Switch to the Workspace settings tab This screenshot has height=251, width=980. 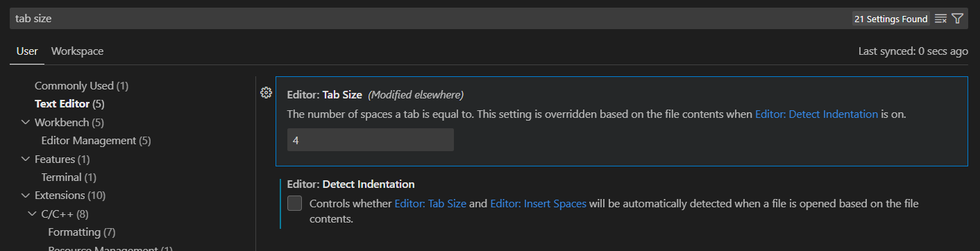tap(77, 51)
